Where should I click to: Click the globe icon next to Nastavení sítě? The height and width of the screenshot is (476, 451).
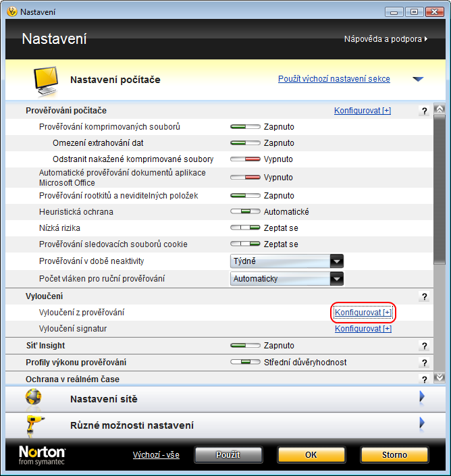coord(33,397)
